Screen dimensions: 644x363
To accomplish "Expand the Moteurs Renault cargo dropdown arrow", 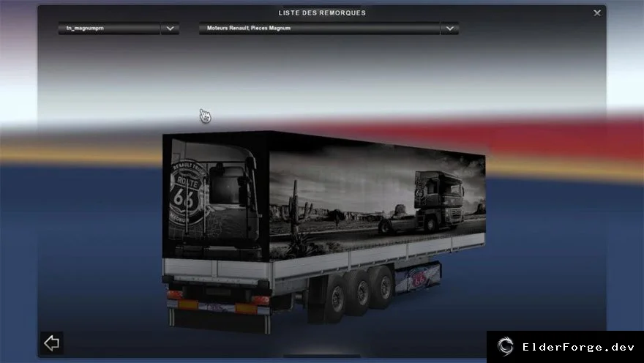I will pyautogui.click(x=450, y=29).
